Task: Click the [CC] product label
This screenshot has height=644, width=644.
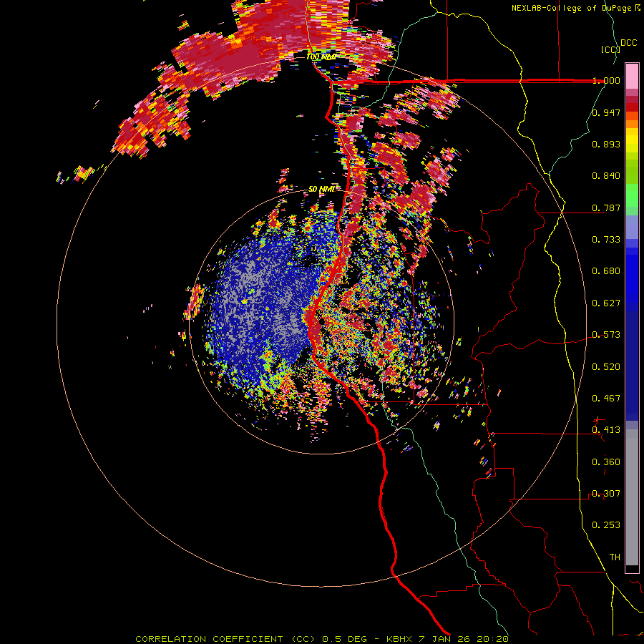Action: pos(610,49)
